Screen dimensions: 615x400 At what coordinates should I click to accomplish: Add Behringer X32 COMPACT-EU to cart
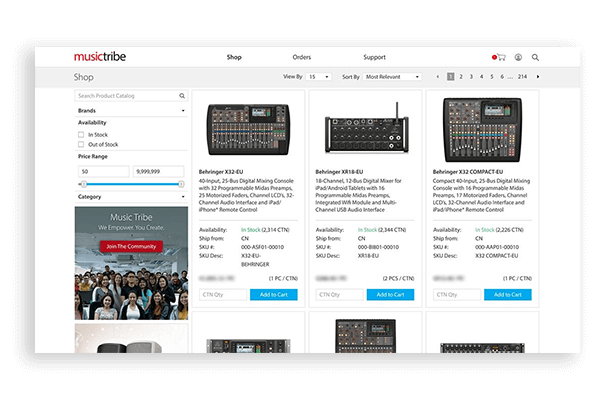click(508, 295)
